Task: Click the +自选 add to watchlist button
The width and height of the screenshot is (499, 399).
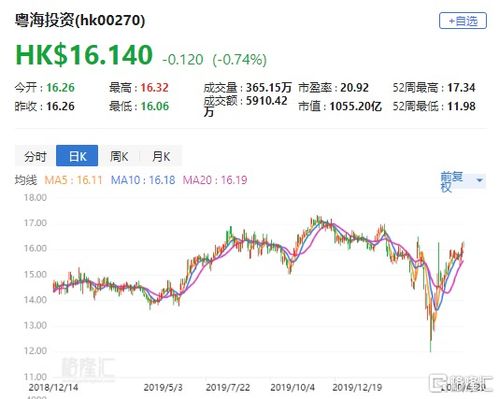Action: 463,21
